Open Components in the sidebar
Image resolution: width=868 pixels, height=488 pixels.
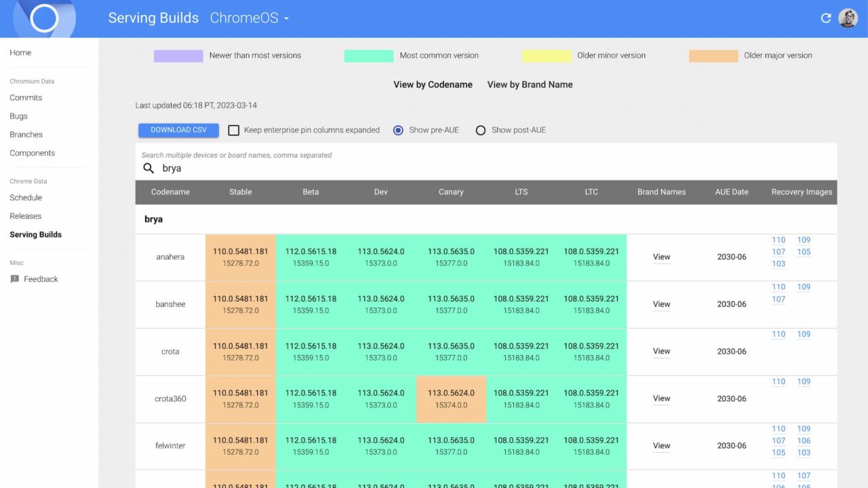33,153
